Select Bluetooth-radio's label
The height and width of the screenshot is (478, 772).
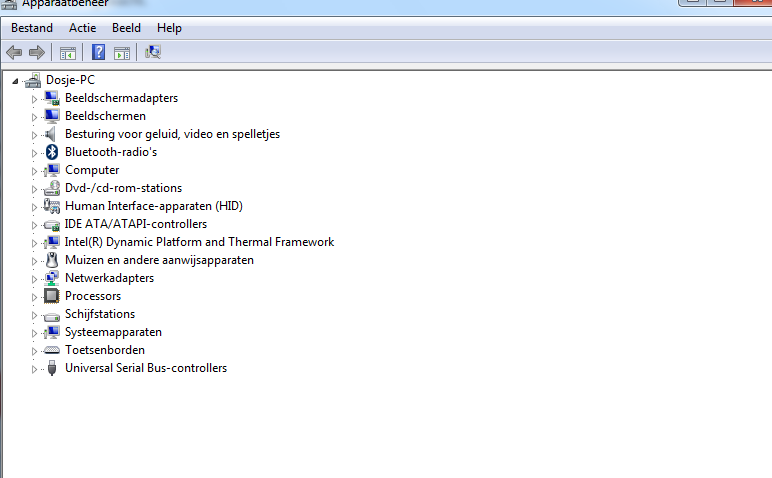[x=111, y=152]
